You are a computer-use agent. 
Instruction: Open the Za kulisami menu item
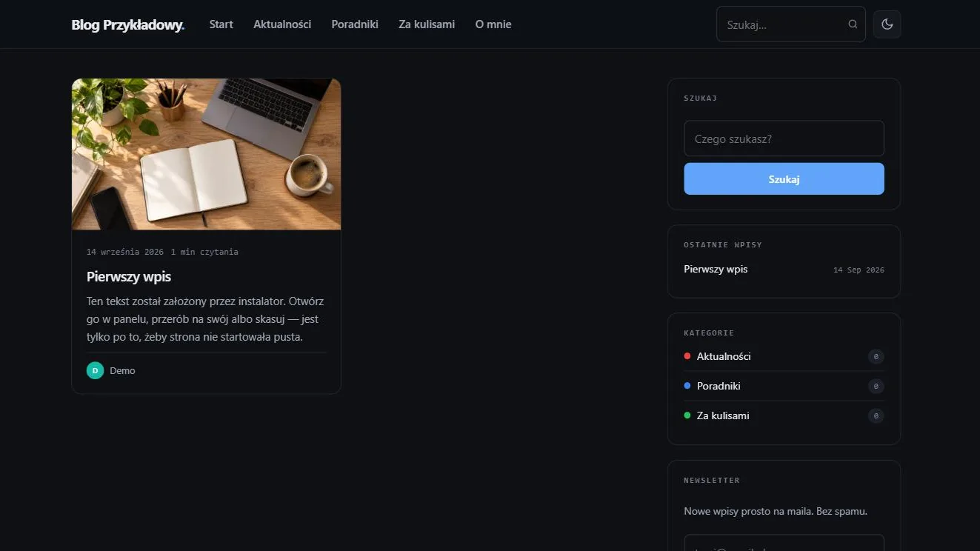[x=427, y=24]
